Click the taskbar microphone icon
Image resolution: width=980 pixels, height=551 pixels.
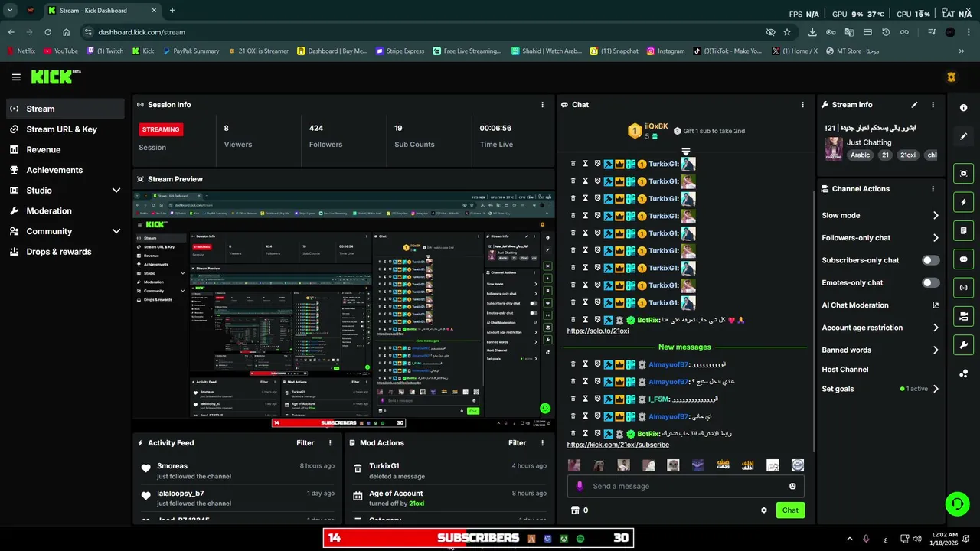click(866, 539)
